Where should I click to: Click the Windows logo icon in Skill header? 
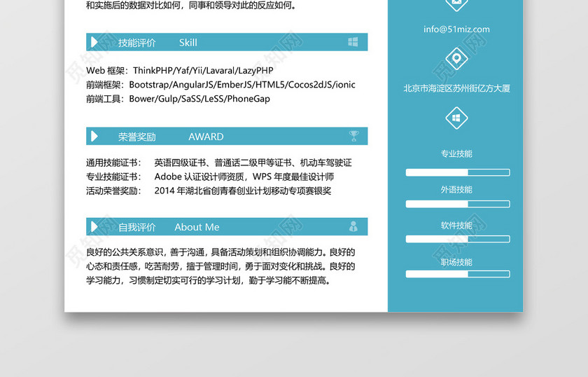pos(353,41)
